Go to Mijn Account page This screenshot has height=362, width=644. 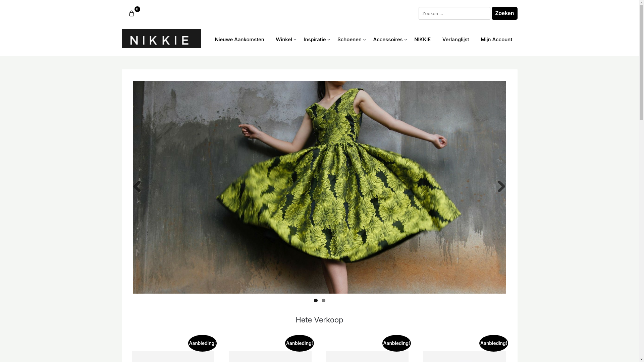496,40
